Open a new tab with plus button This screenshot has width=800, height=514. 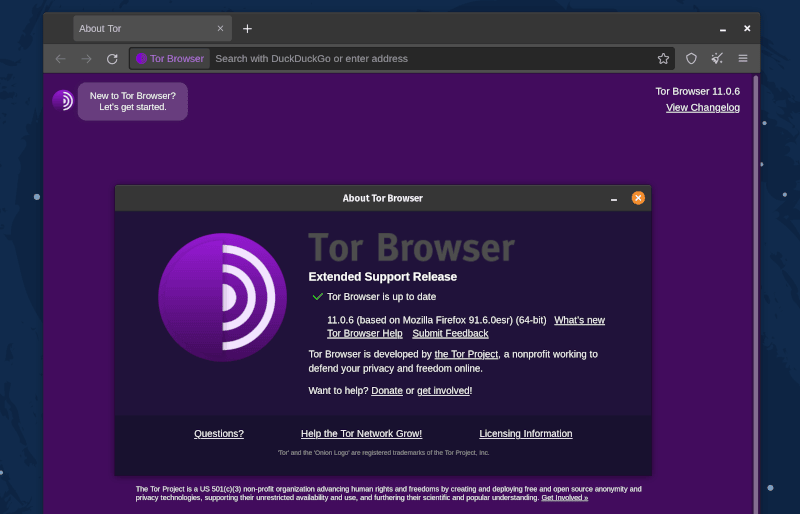[247, 28]
